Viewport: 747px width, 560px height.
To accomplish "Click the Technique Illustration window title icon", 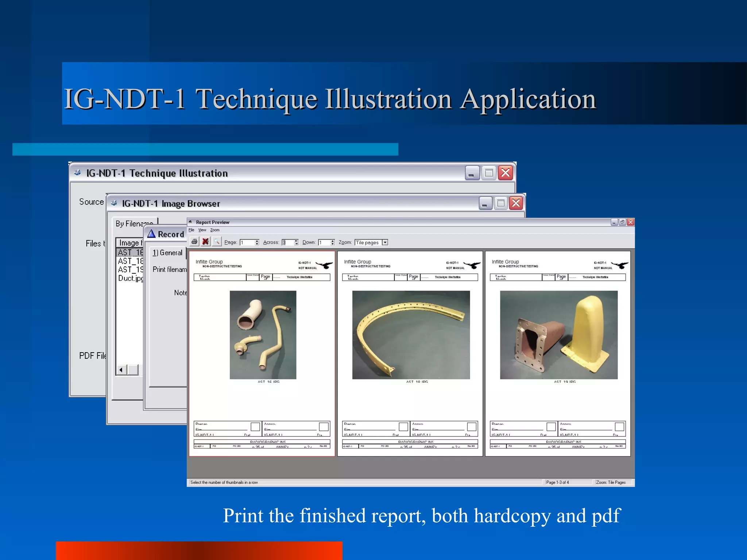I will [77, 173].
